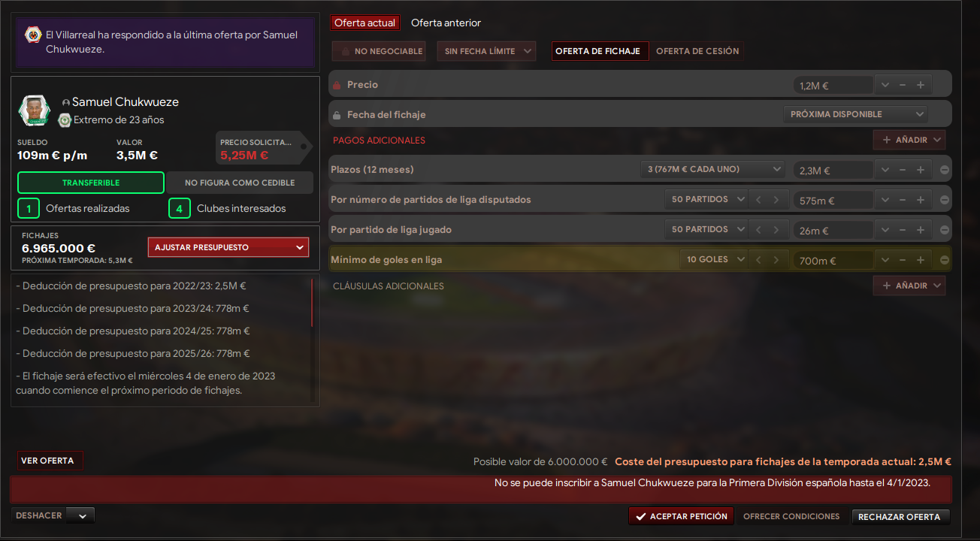Click the Villarreal club badge icon
This screenshot has height=541, width=980.
32,35
